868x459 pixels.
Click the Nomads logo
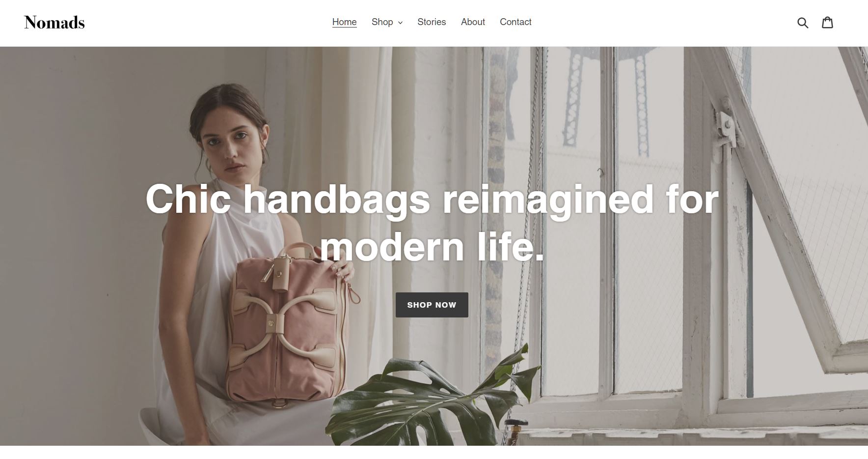click(x=54, y=23)
